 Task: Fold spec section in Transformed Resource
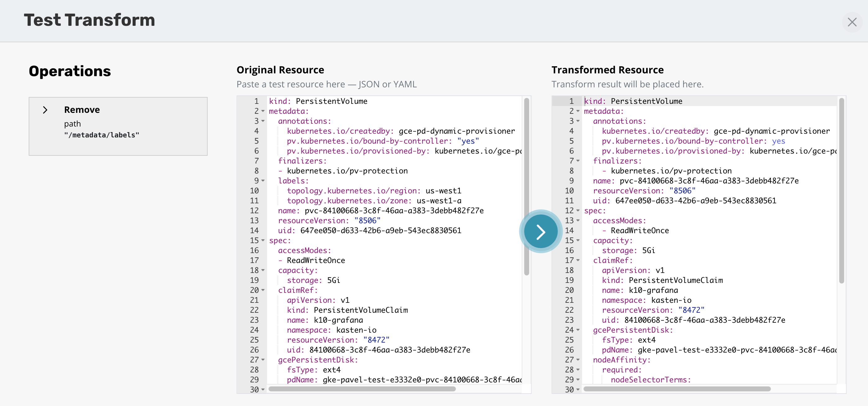[578, 211]
